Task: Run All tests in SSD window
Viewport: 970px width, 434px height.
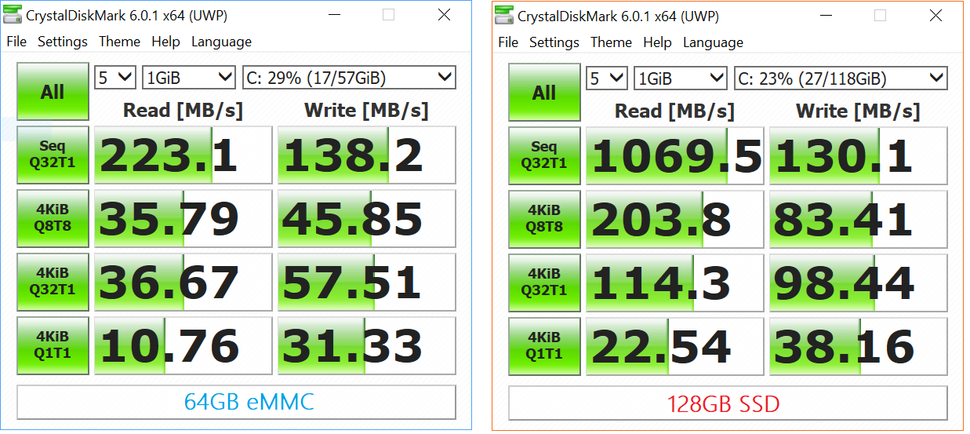Action: coord(544,92)
